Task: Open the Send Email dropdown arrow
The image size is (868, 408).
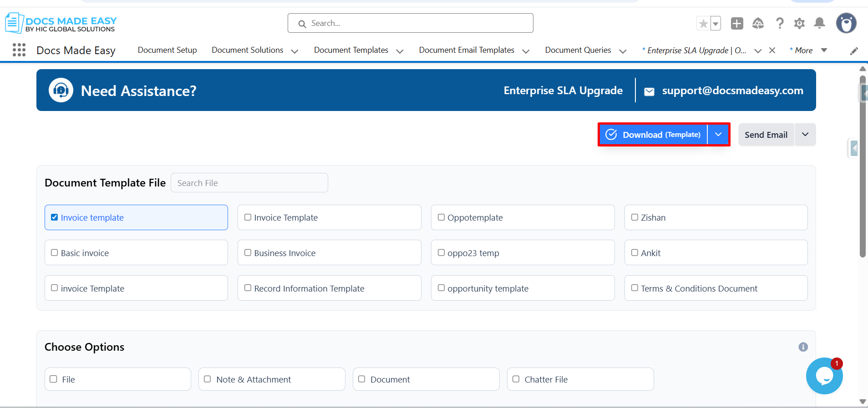Action: (805, 134)
